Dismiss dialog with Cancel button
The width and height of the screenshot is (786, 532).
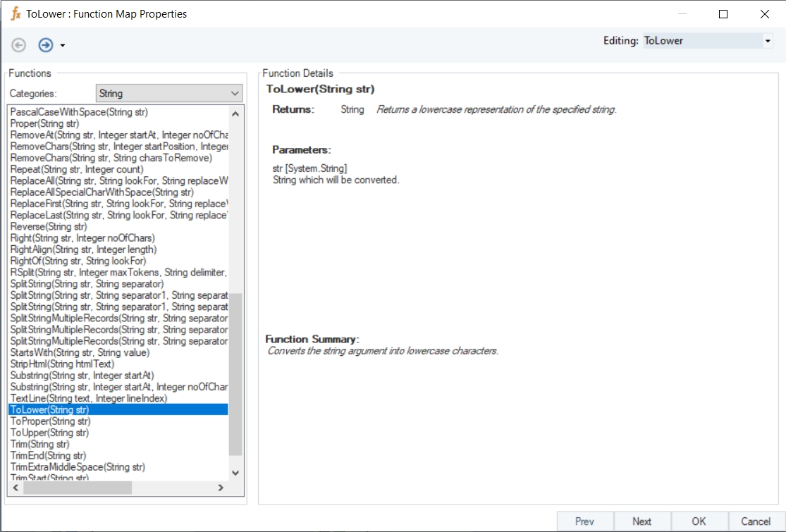click(x=756, y=521)
